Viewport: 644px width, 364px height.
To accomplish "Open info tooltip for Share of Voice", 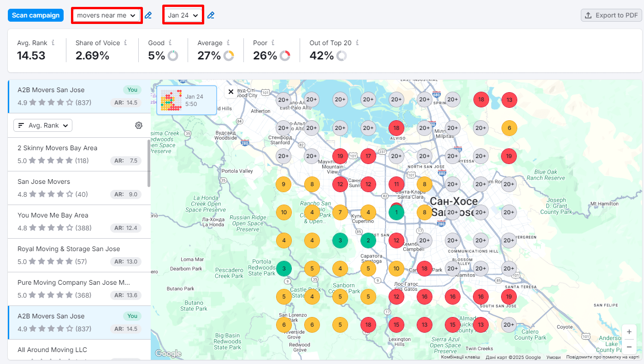I will (125, 42).
